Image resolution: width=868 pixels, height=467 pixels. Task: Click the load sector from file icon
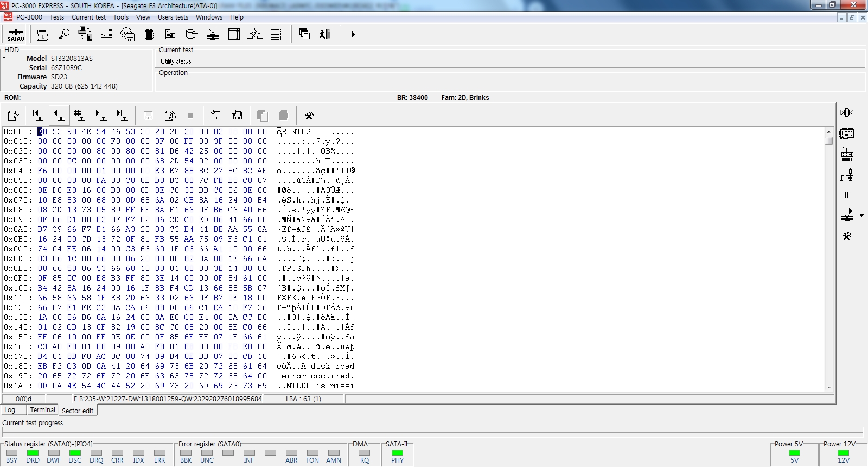[x=237, y=115]
